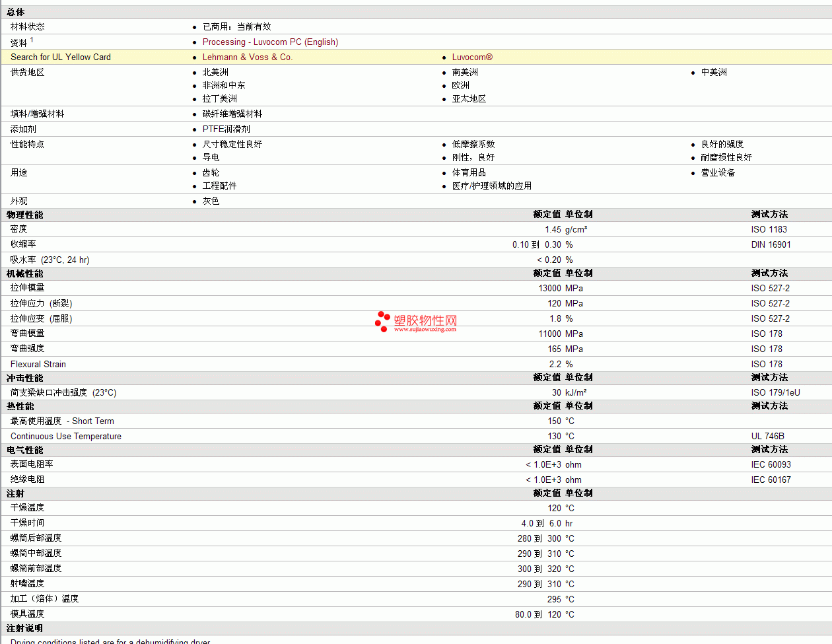The width and height of the screenshot is (832, 644).
Task: Click 拉伸应力 (断裂) row label
Action: tap(41, 303)
